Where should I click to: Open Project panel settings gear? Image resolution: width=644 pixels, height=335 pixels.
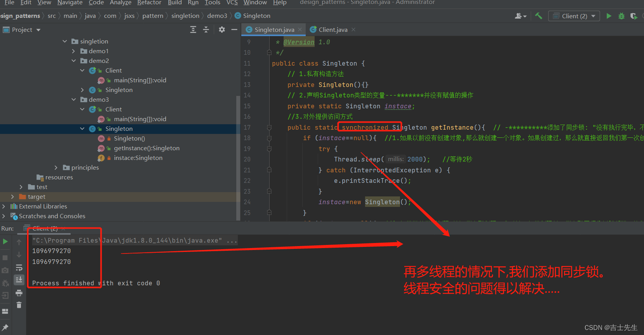coord(222,30)
